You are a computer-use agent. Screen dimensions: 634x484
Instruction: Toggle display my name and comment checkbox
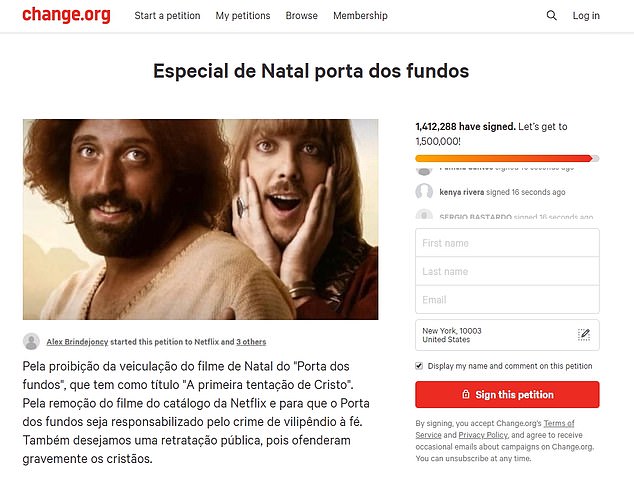coord(419,366)
